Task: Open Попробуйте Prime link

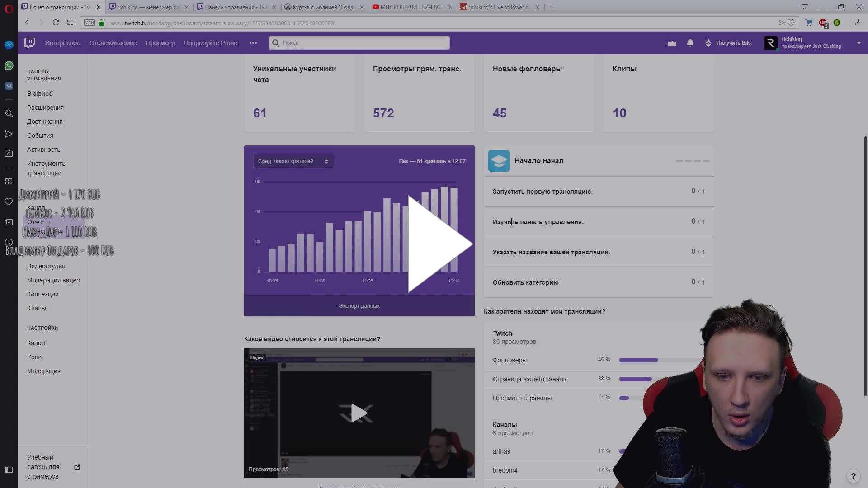Action: [210, 43]
